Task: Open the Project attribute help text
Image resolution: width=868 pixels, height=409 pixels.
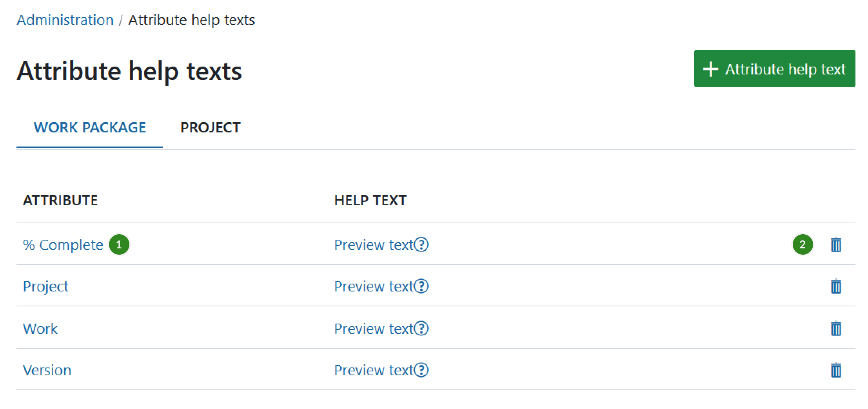Action: pyautogui.click(x=45, y=286)
